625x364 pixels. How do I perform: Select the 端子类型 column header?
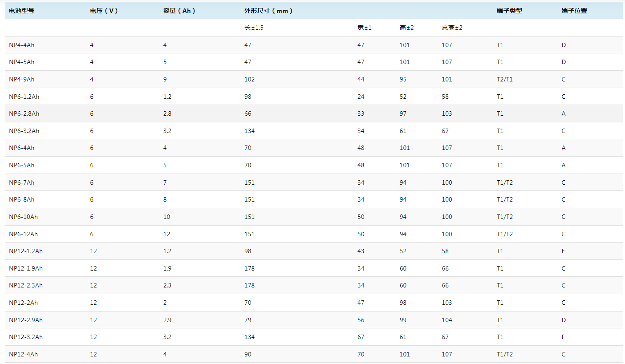509,11
